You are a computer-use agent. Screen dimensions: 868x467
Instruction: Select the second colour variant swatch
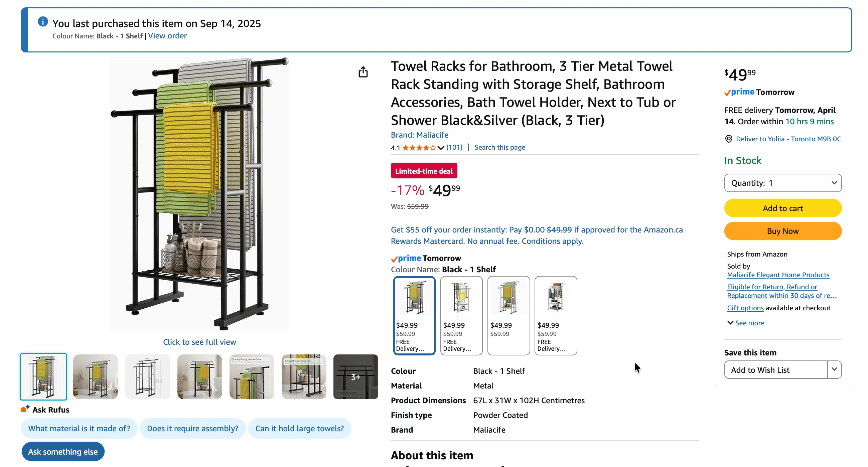point(461,315)
